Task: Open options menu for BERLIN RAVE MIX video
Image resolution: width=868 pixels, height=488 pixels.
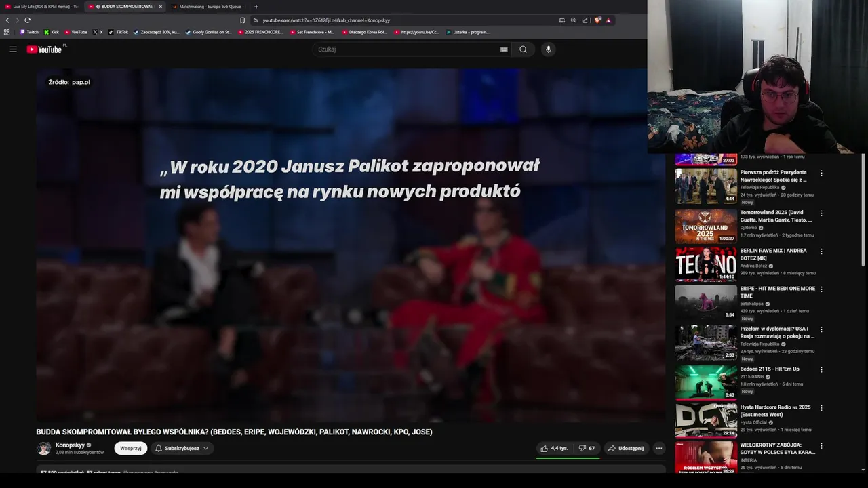Action: point(821,251)
